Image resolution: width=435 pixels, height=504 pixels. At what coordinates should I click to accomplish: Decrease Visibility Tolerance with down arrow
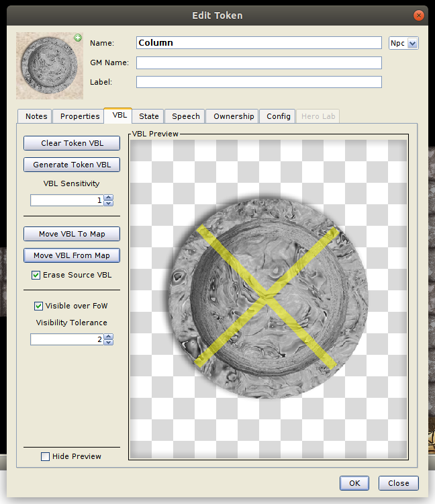click(109, 342)
